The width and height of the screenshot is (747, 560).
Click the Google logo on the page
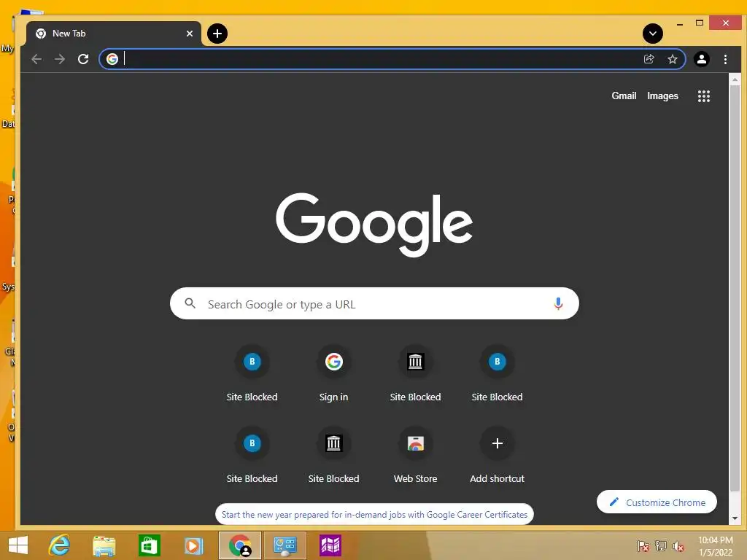click(x=374, y=225)
